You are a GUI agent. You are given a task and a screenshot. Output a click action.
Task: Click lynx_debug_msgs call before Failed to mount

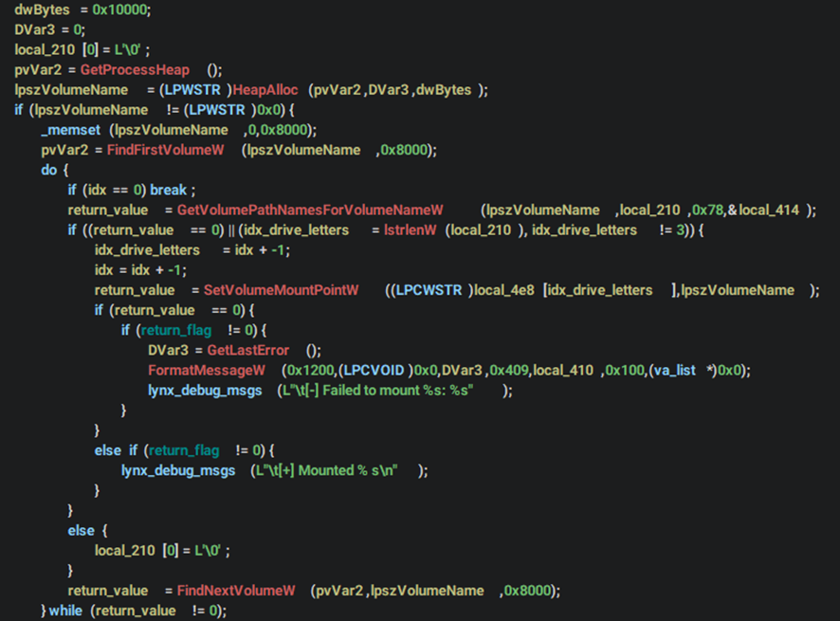[x=205, y=390]
